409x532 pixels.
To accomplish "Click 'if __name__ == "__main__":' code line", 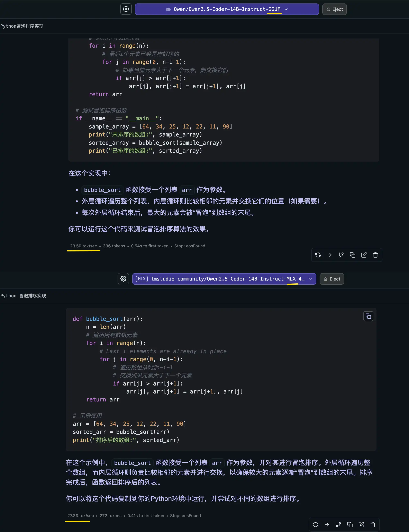I will [119, 118].
